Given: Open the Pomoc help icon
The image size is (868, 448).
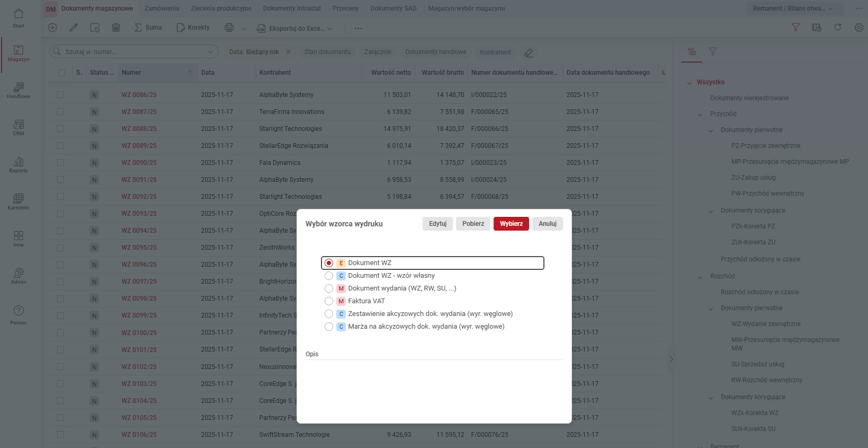Looking at the screenshot, I should point(19,314).
